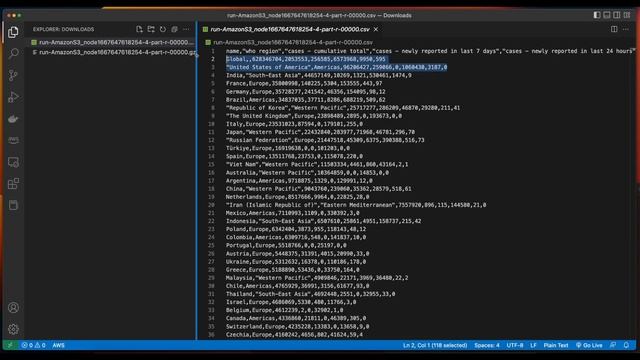Open notifications bell icon

(x=626, y=345)
